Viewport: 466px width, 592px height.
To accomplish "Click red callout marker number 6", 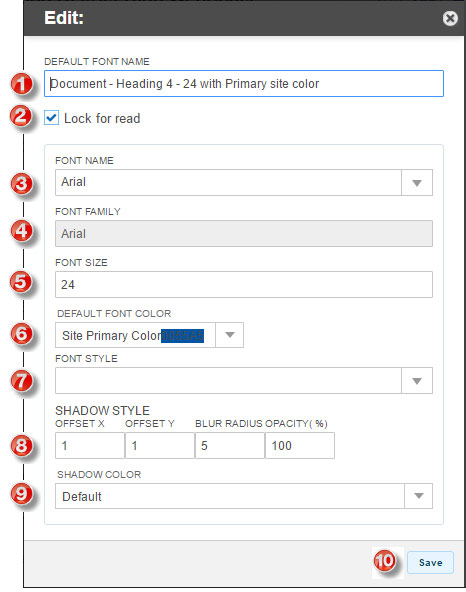I will click(x=22, y=334).
